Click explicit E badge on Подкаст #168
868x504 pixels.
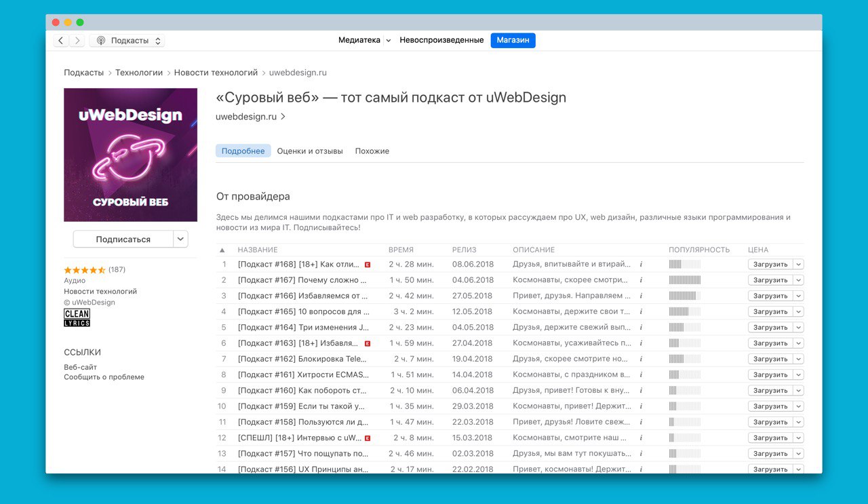tap(368, 265)
